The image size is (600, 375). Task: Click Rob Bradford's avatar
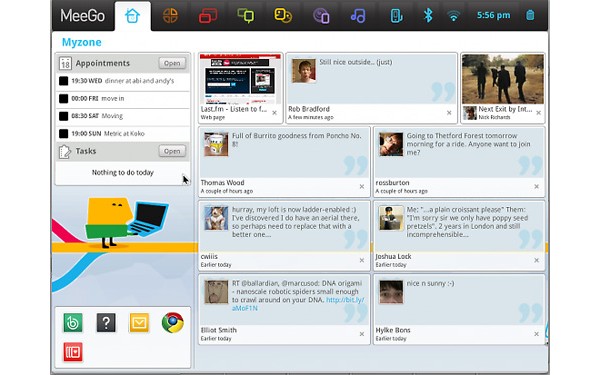pos(304,70)
